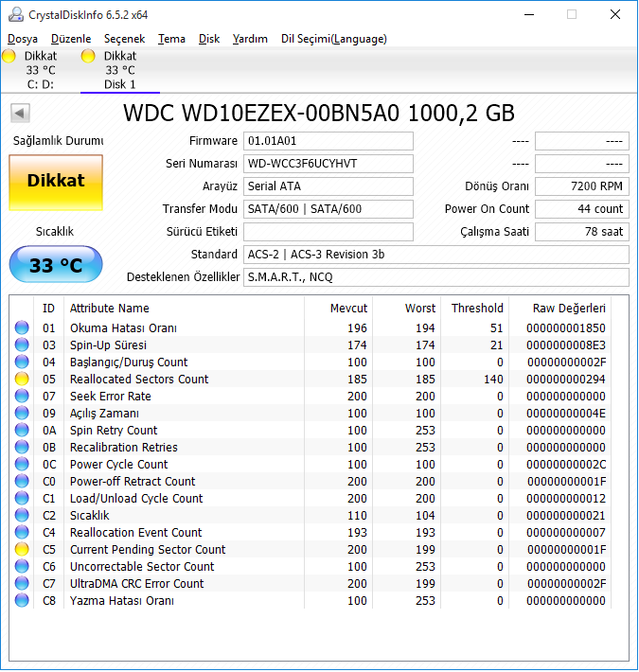Click the ID column header

48,309
